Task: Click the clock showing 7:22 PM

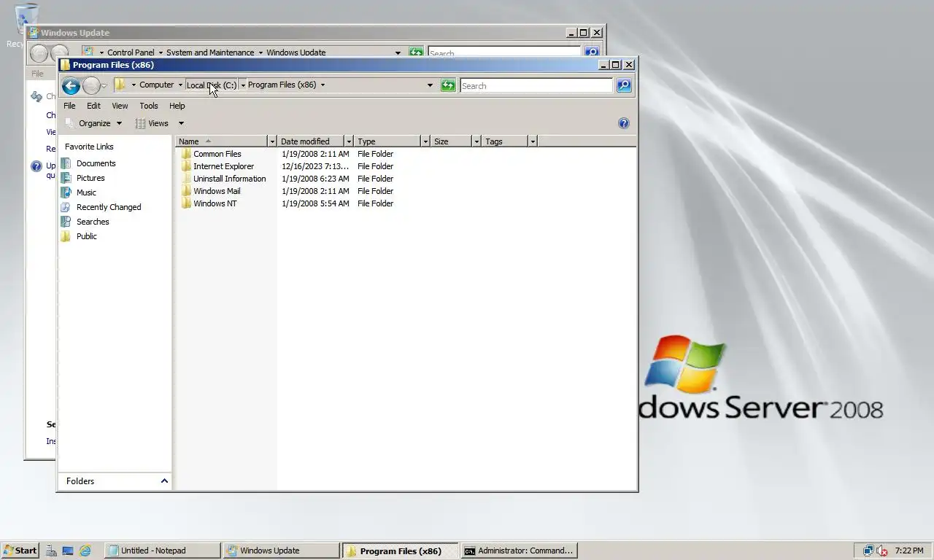Action: pyautogui.click(x=909, y=551)
